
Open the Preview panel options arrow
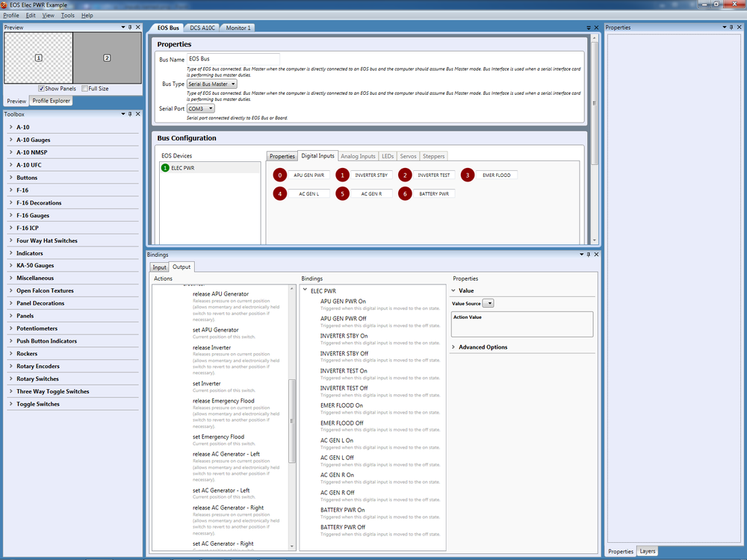(123, 27)
